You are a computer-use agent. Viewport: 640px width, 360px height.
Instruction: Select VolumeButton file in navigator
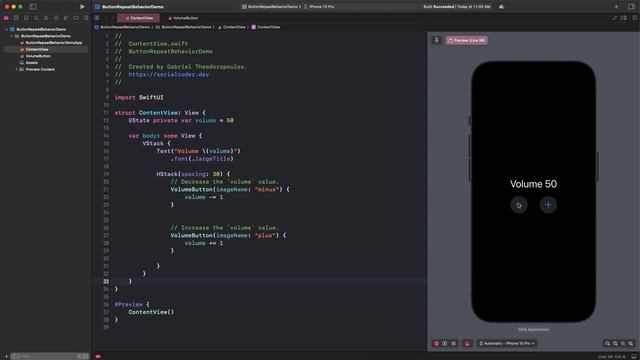(x=38, y=56)
